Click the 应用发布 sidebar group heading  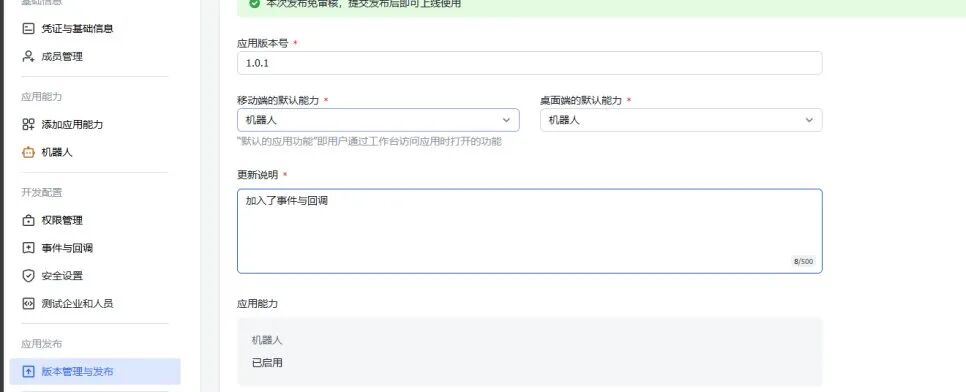[41, 344]
